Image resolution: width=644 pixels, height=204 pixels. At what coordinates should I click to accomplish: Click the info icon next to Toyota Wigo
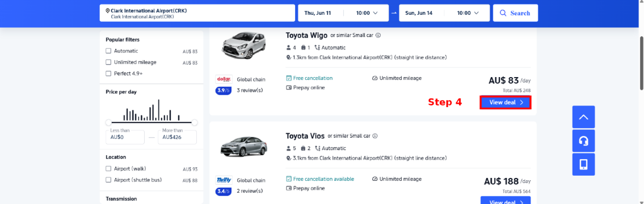pyautogui.click(x=378, y=35)
